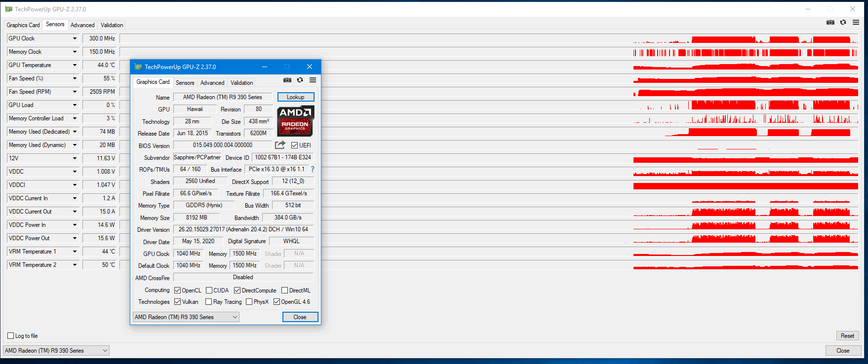The height and width of the screenshot is (364, 868).
Task: Click refresh icon in background Sensors window
Action: coord(843,22)
